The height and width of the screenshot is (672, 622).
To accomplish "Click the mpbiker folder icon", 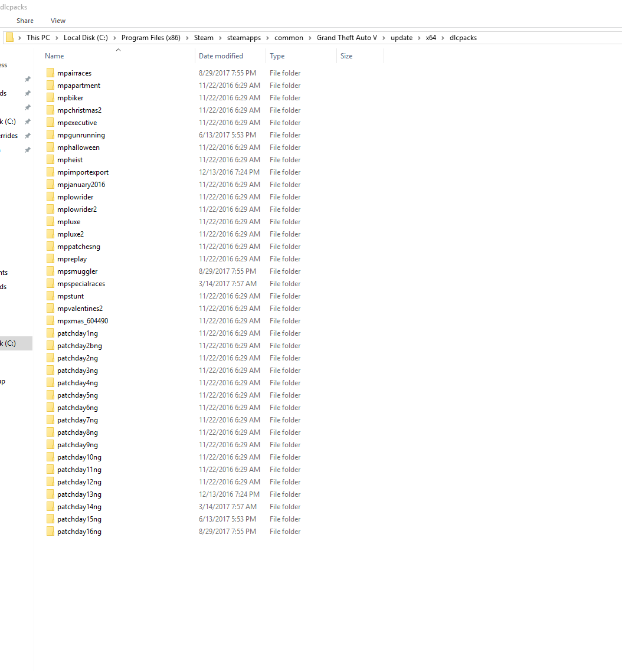I will [x=50, y=98].
